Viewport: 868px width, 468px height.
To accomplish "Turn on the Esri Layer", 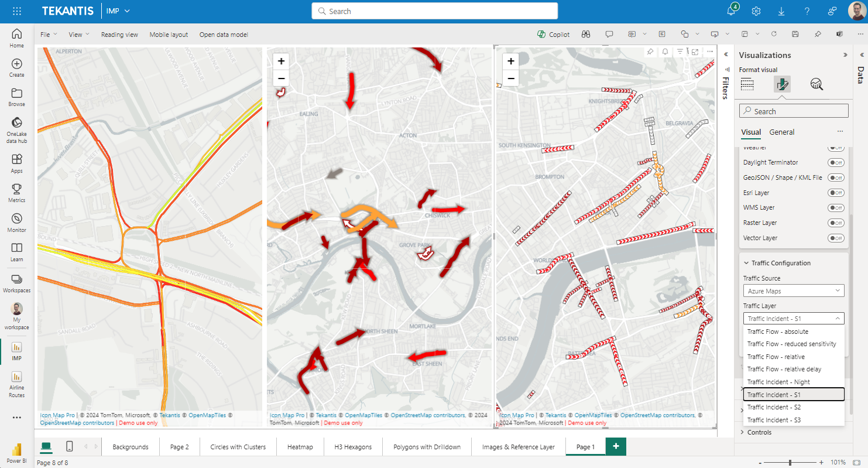I will tap(836, 192).
